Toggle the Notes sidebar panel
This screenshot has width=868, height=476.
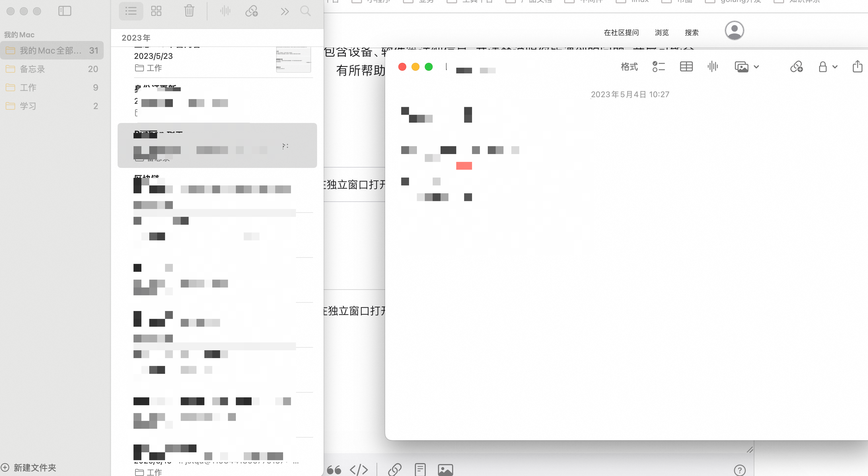[x=65, y=11]
